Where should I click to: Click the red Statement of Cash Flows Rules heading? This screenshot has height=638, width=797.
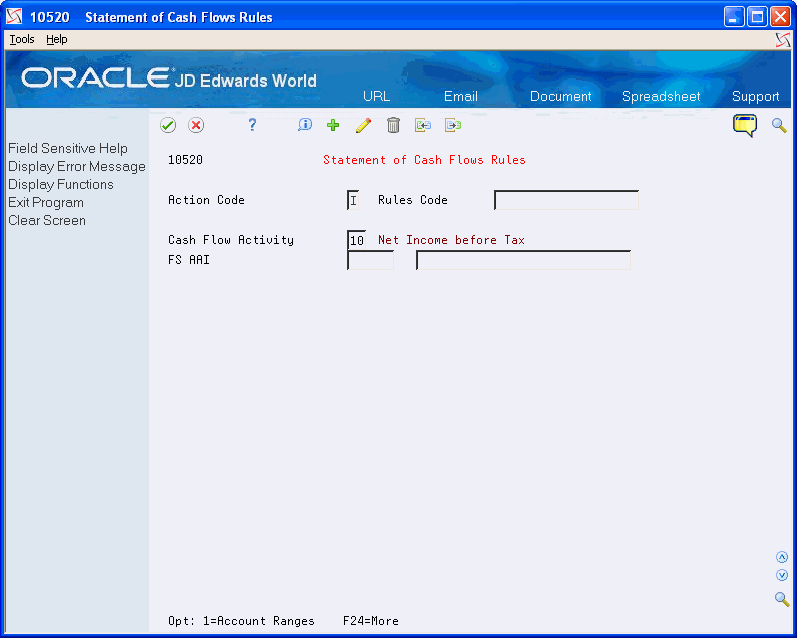pos(424,160)
